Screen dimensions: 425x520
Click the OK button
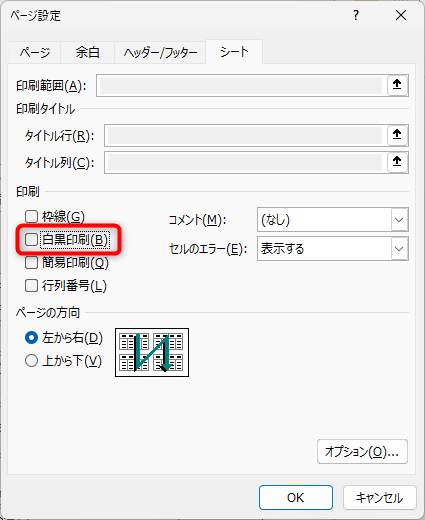point(296,498)
